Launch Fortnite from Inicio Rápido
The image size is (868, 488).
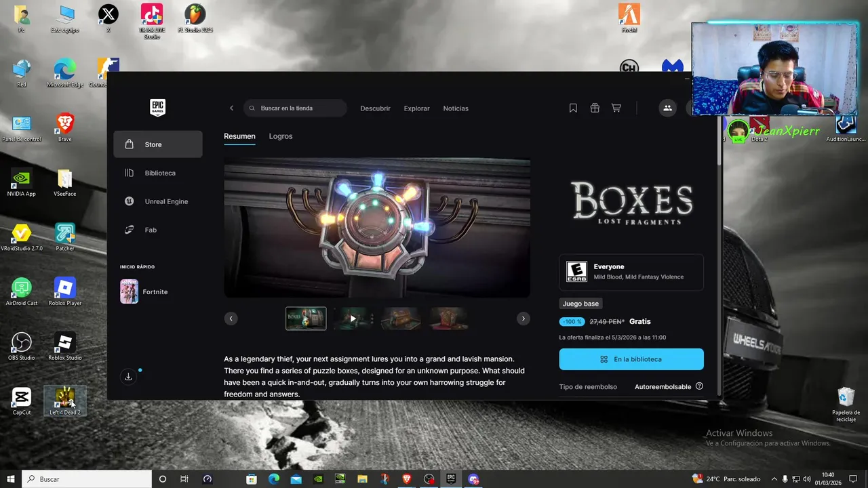click(158, 291)
